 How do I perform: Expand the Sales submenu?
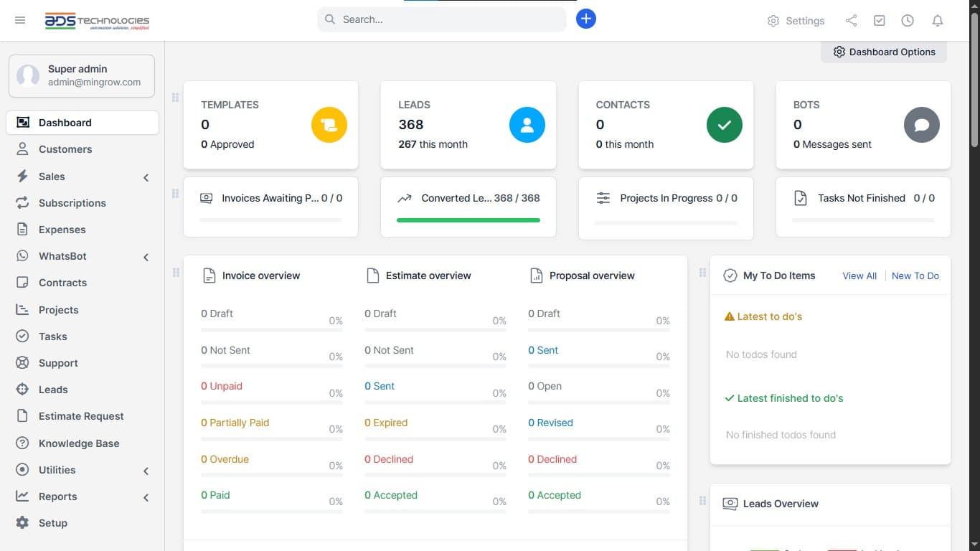coord(146,177)
